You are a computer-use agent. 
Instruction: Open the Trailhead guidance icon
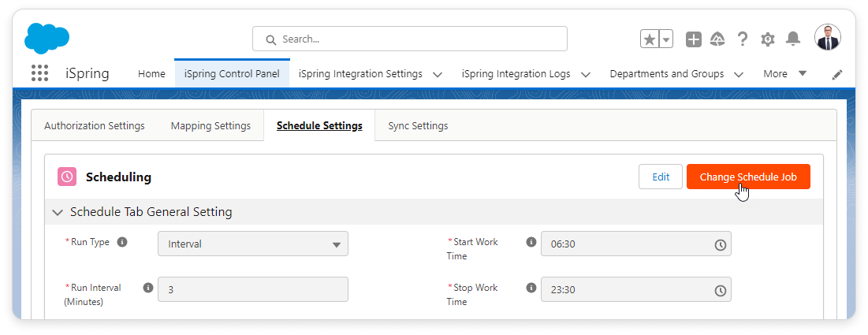pyautogui.click(x=717, y=39)
